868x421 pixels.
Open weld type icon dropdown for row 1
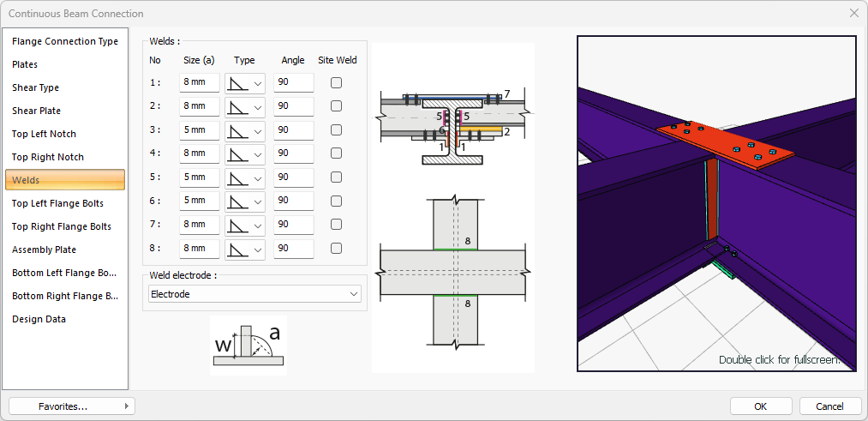coord(258,83)
